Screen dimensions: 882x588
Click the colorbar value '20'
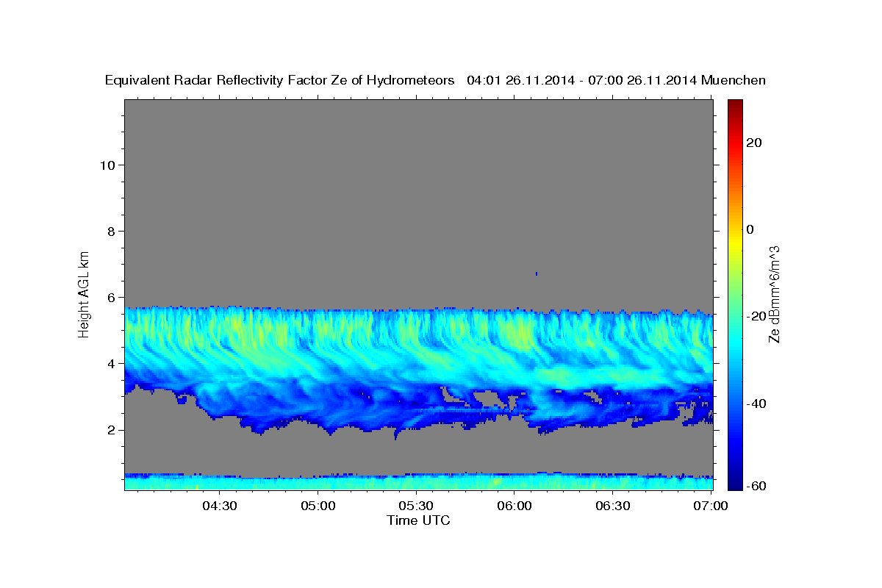pos(754,143)
